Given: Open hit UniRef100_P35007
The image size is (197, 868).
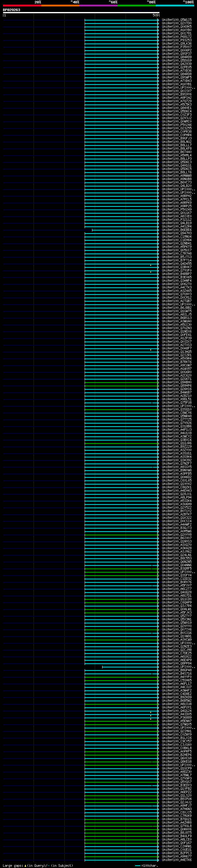Looking at the screenshot, I should [x=177, y=47].
